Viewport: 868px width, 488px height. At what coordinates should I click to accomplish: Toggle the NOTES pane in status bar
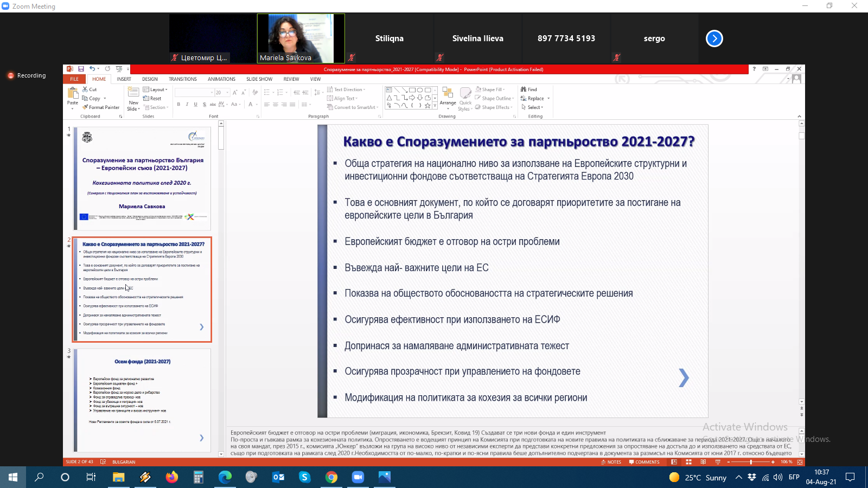(x=611, y=462)
